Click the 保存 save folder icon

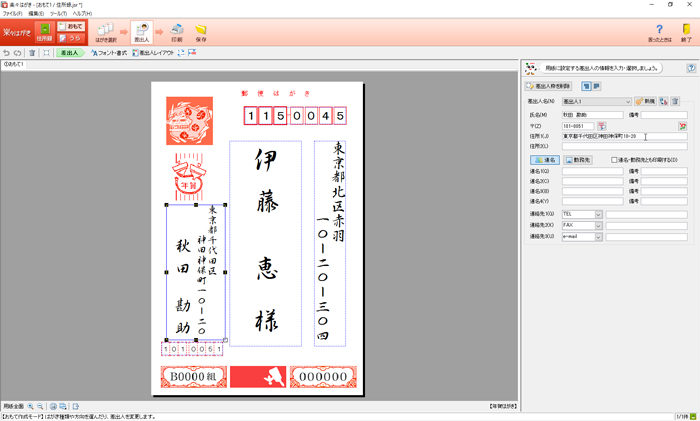point(201,33)
